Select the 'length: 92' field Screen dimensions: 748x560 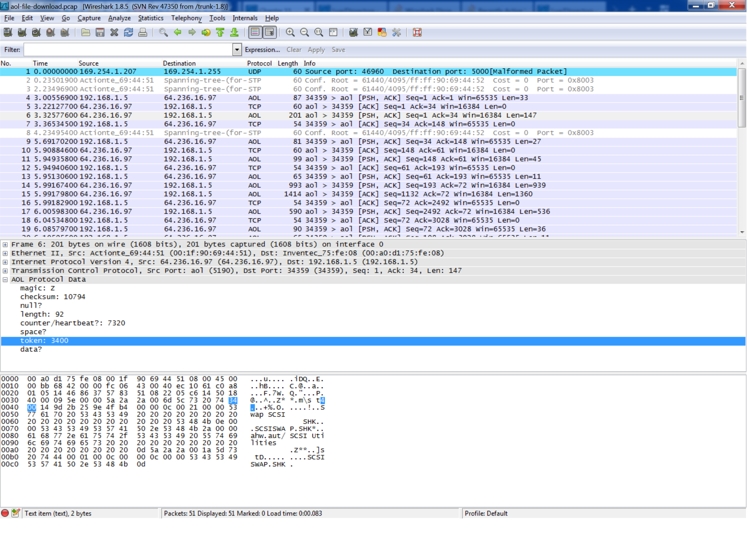[x=42, y=314]
